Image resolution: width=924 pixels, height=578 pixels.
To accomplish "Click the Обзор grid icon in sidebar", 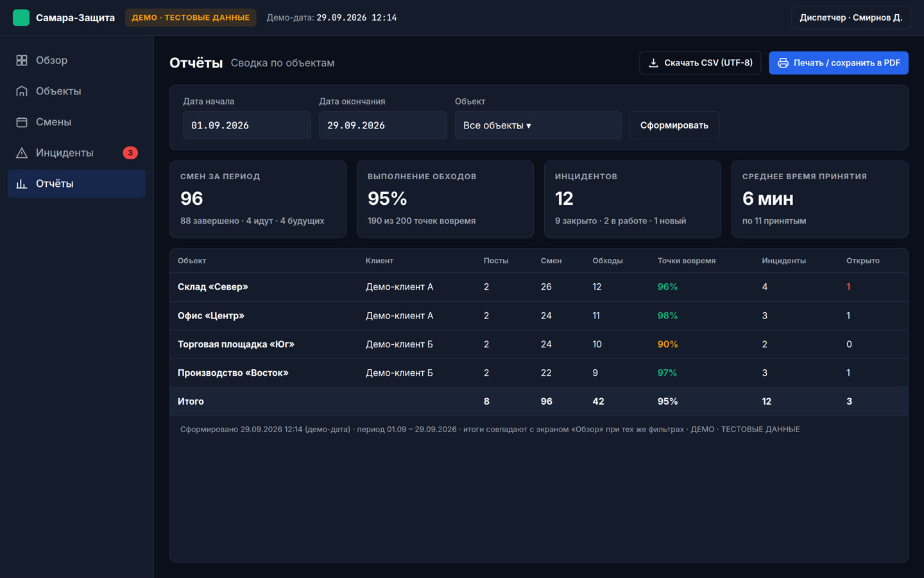I will pyautogui.click(x=22, y=60).
